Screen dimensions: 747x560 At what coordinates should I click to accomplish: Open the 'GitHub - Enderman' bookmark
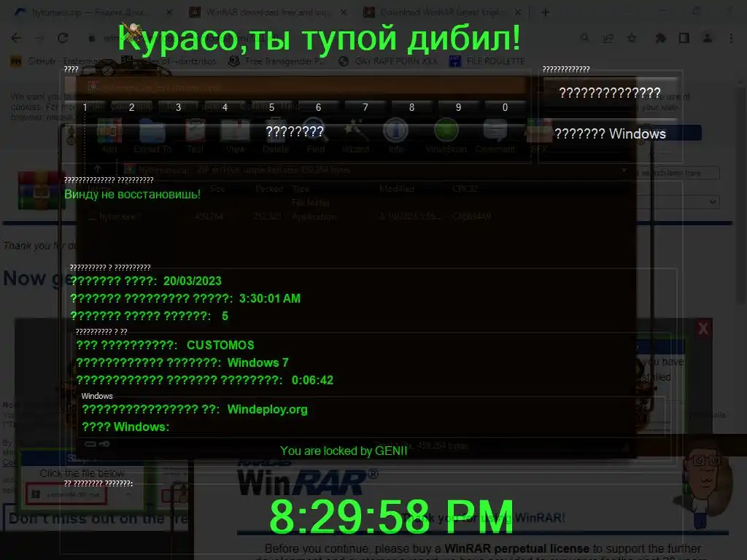57,61
